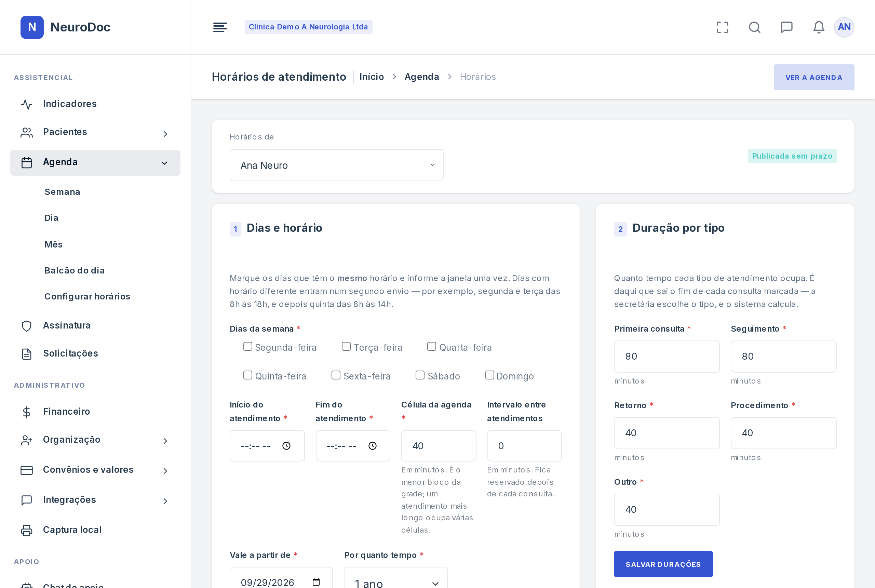
Task: Click the Captura local printer icon
Action: 27,530
